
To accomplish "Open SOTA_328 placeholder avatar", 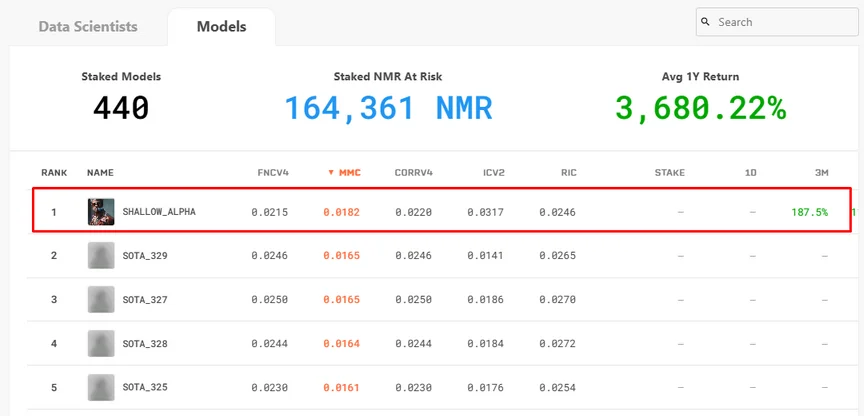I will click(x=101, y=344).
